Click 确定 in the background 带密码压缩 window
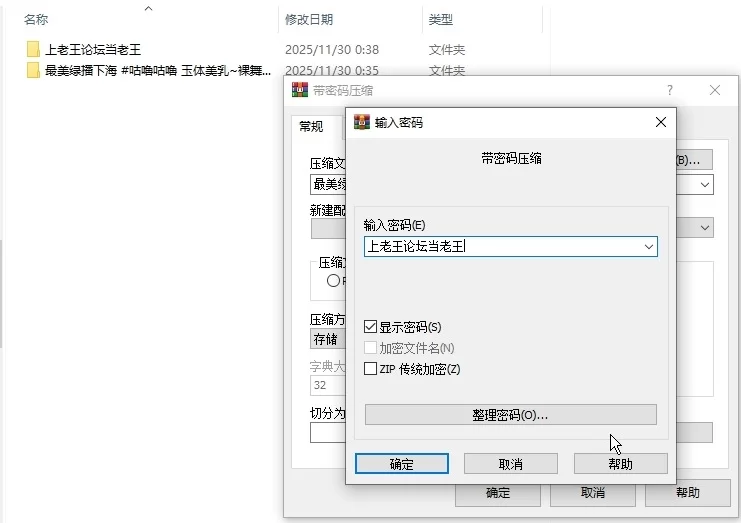 [498, 493]
